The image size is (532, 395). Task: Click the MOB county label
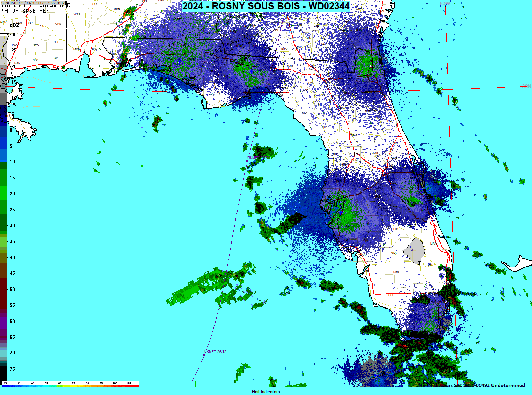(76, 49)
